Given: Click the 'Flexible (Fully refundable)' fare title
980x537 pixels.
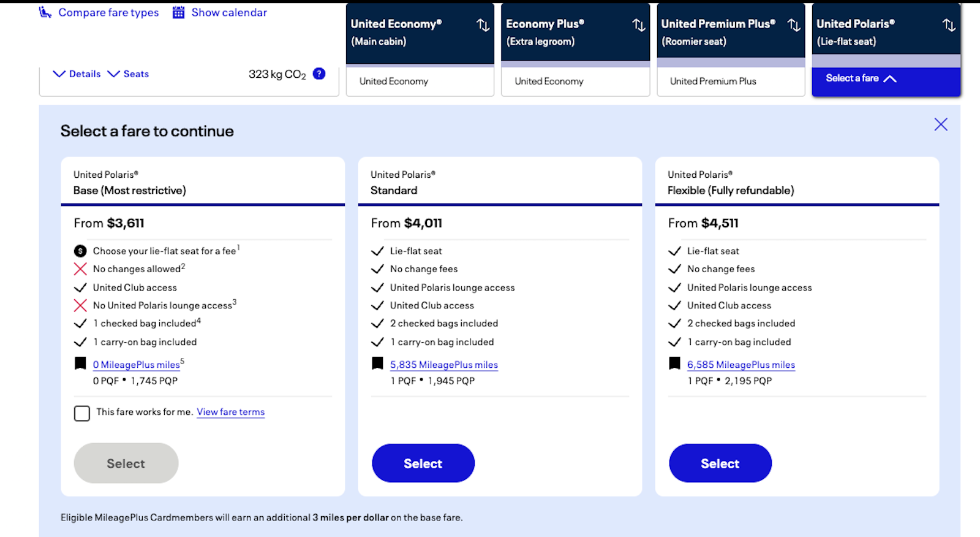Looking at the screenshot, I should pos(731,191).
